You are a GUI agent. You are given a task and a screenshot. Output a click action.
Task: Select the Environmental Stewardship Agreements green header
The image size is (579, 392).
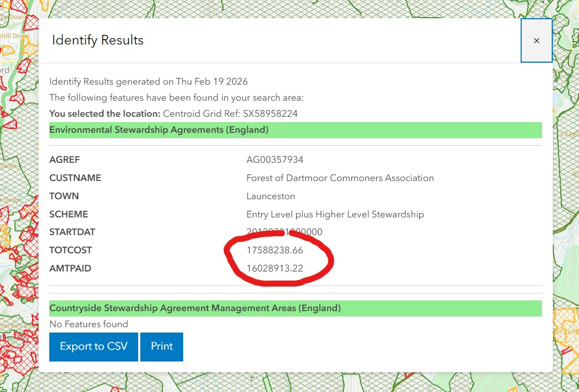pos(159,130)
